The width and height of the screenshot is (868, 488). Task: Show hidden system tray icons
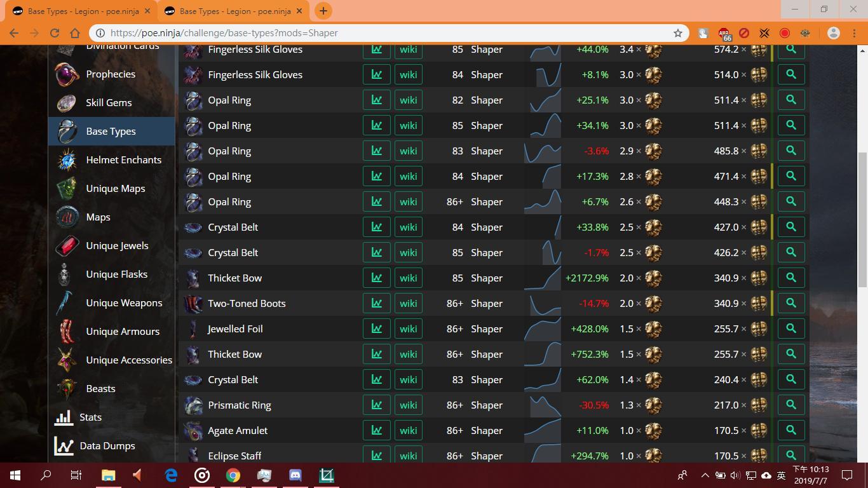click(705, 475)
